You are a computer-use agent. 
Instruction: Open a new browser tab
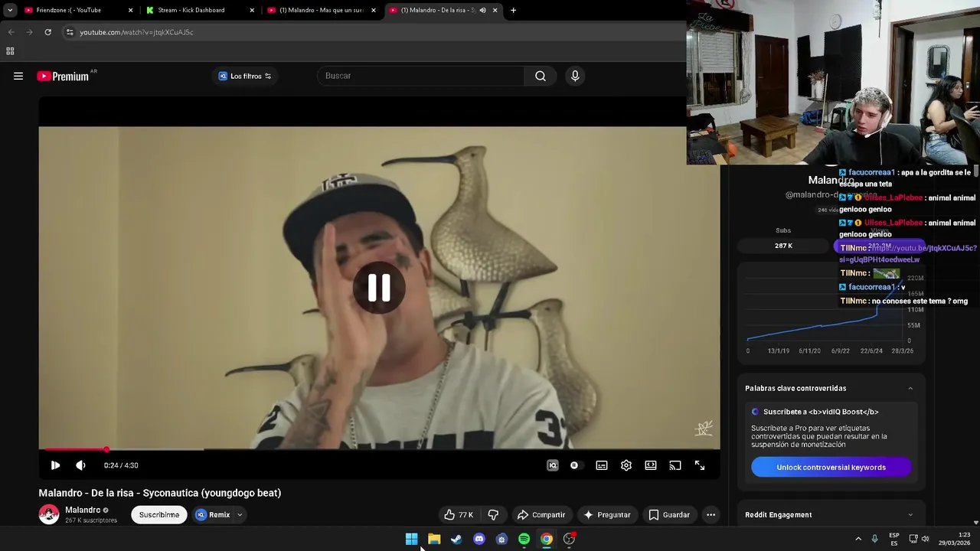513,10
